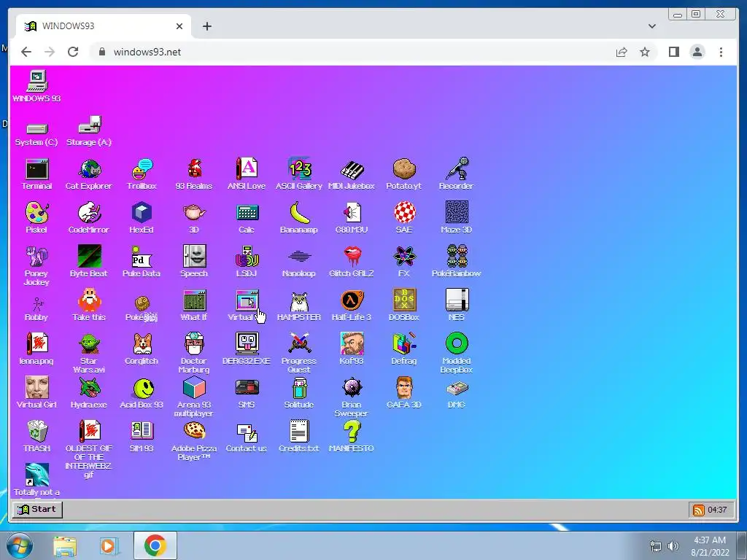Screen dimensions: 747x560
Task: Launch GAFA 3D icon
Action: [404, 388]
